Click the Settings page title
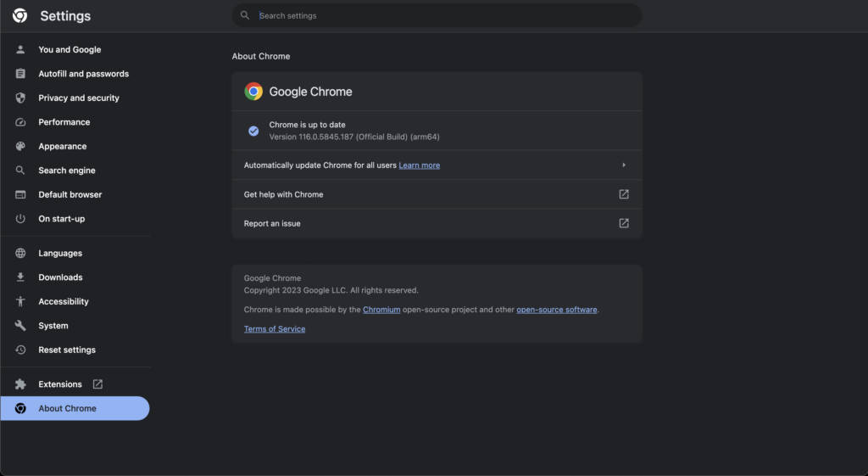868x476 pixels. pyautogui.click(x=65, y=16)
